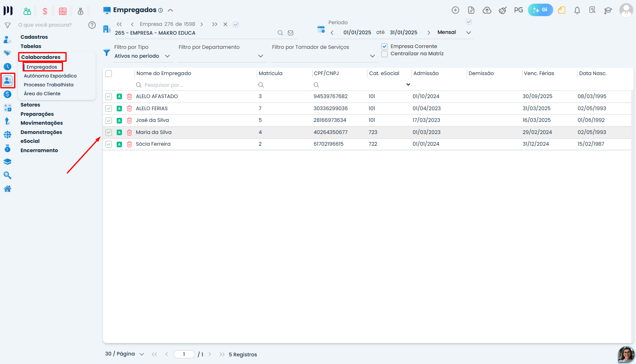Screen dimensions: 636x364
Task: Select Processo Trabalhista in side menu
Action: 48,85
